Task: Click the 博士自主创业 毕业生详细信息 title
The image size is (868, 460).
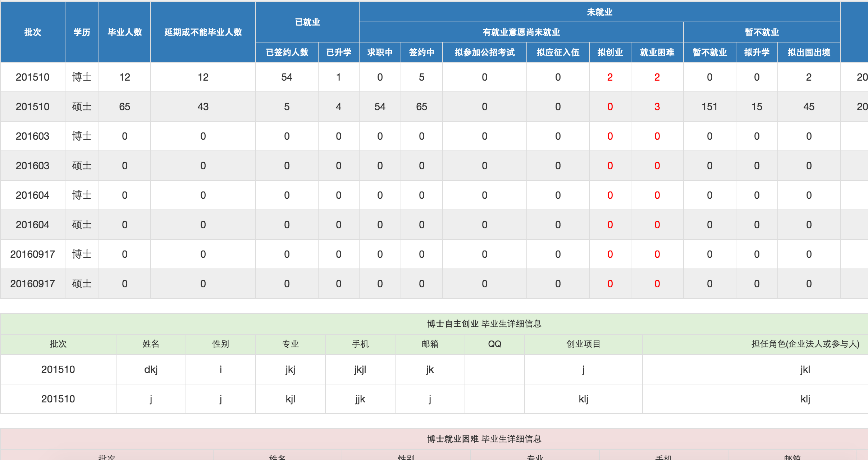Action: point(484,324)
